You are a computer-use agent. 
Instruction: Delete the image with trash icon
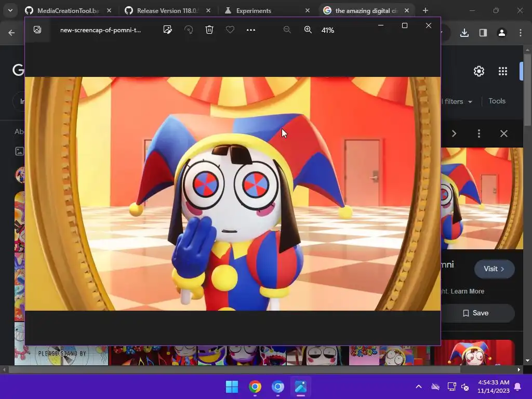click(x=209, y=30)
